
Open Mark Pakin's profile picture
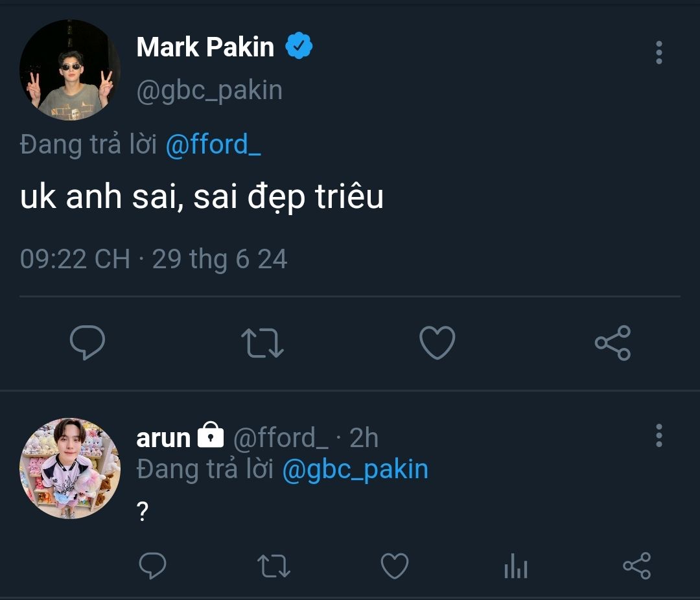[x=69, y=69]
